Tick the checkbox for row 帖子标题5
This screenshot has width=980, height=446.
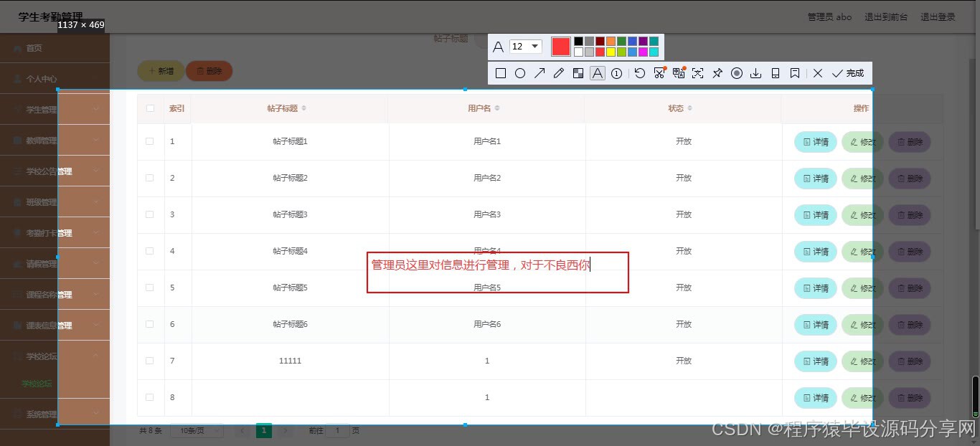150,288
